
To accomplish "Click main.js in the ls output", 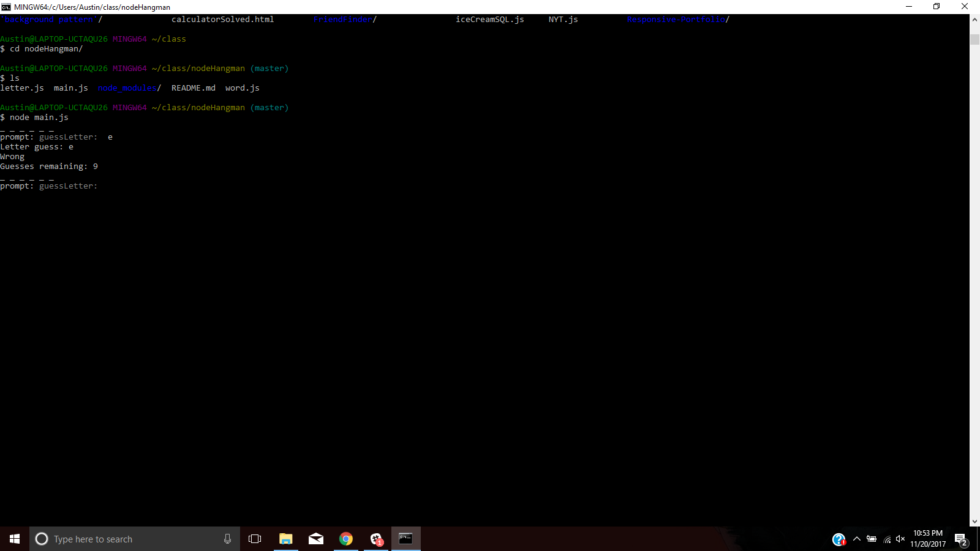I will click(x=71, y=88).
